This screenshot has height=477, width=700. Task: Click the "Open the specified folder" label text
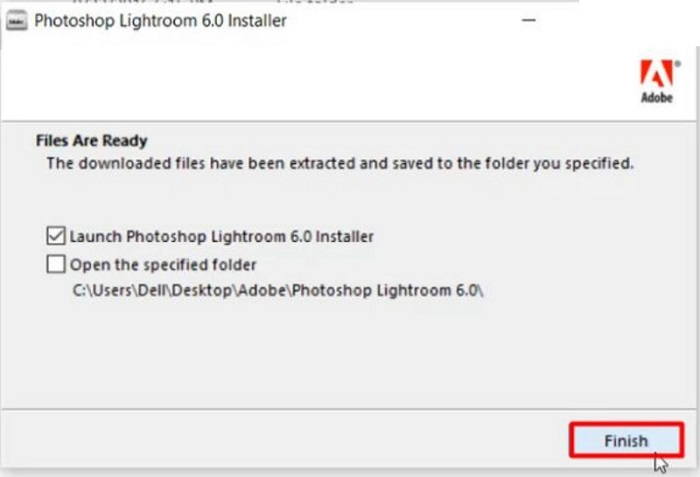(x=163, y=265)
